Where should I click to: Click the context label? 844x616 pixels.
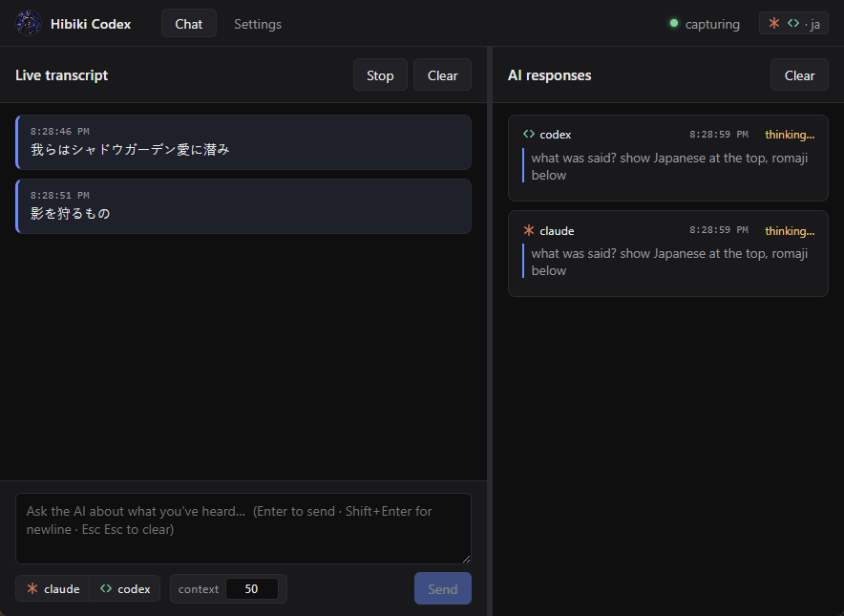pyautogui.click(x=198, y=589)
